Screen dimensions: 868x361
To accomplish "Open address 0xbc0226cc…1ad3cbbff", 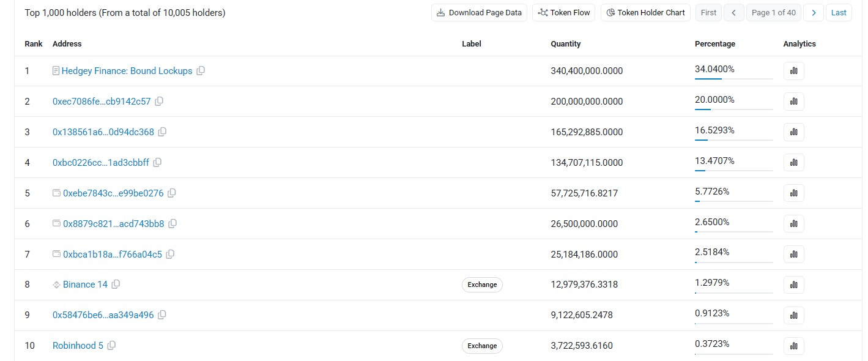I will 101,163.
